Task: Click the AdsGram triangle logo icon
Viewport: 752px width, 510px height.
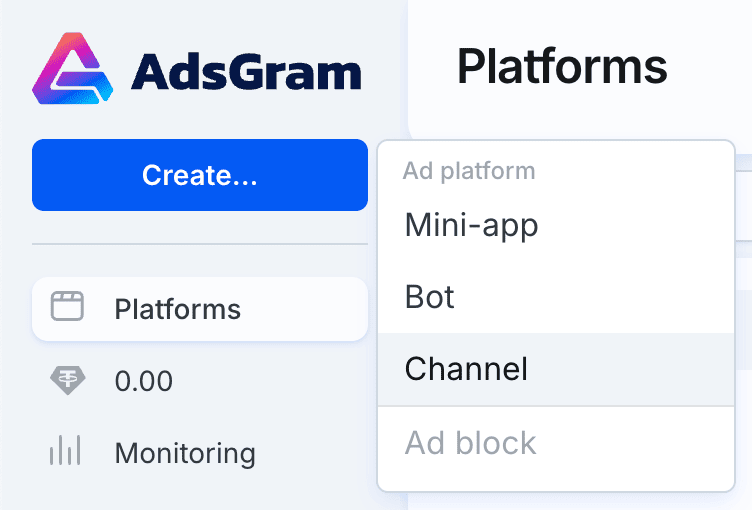Action: pos(72,68)
